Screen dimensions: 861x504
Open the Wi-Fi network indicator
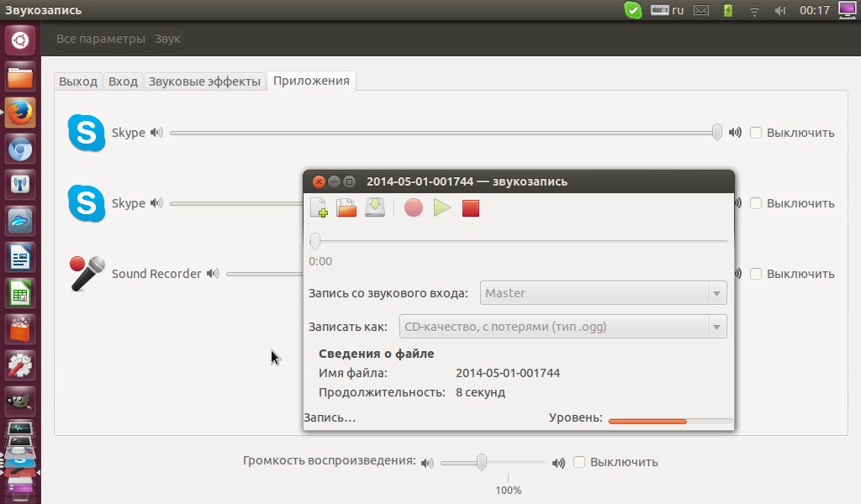[754, 10]
